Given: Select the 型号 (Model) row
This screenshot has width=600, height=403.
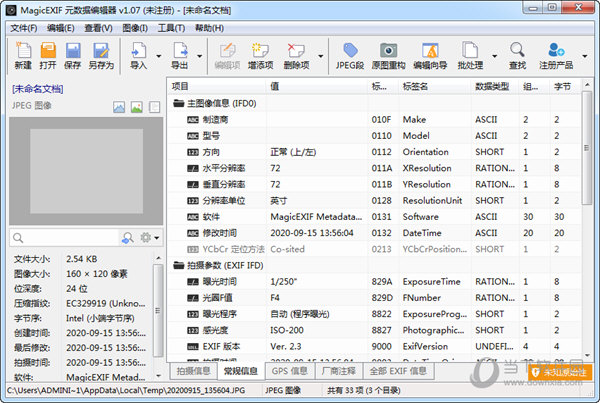Looking at the screenshot, I should coord(374,136).
